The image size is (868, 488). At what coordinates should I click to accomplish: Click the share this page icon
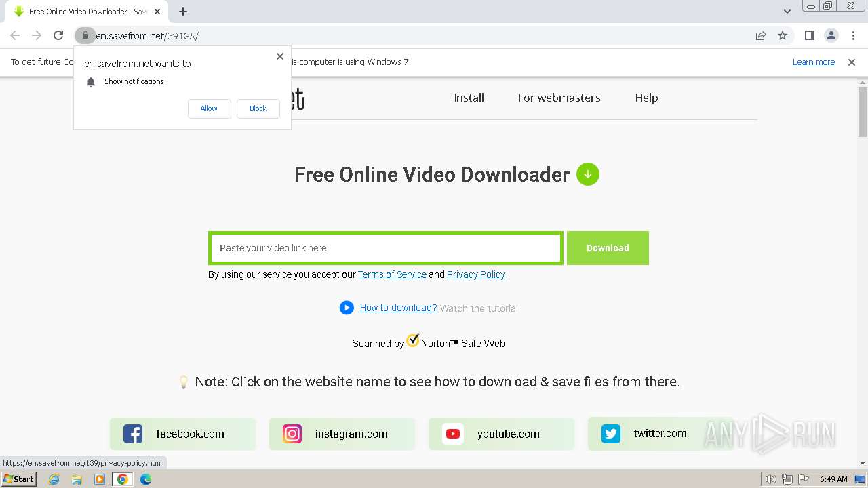click(761, 35)
